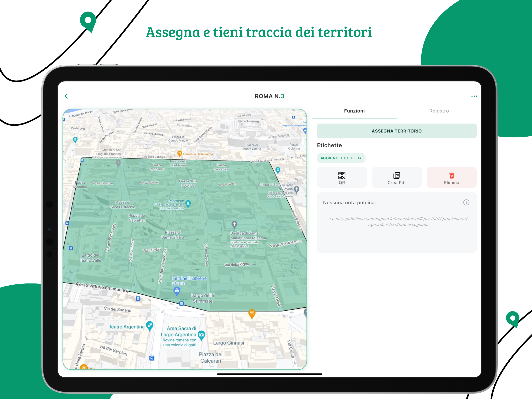The image size is (532, 399).
Task: Tap the bus stop icon near Via del Sudario
Action: click(x=138, y=299)
